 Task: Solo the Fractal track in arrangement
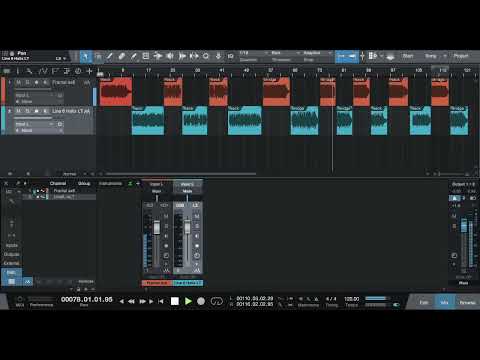tap(27, 82)
